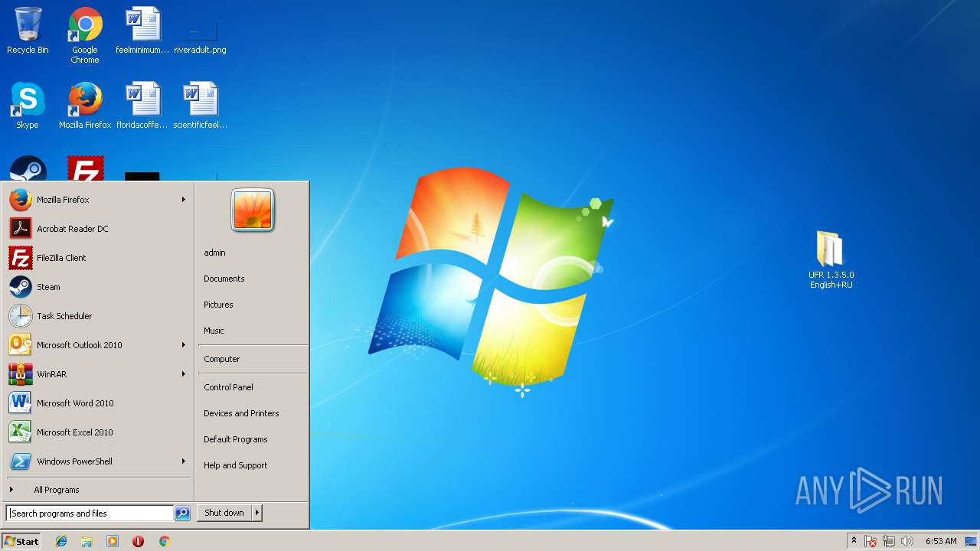Click the Task Scheduler clock icon
980x551 pixels.
point(21,316)
